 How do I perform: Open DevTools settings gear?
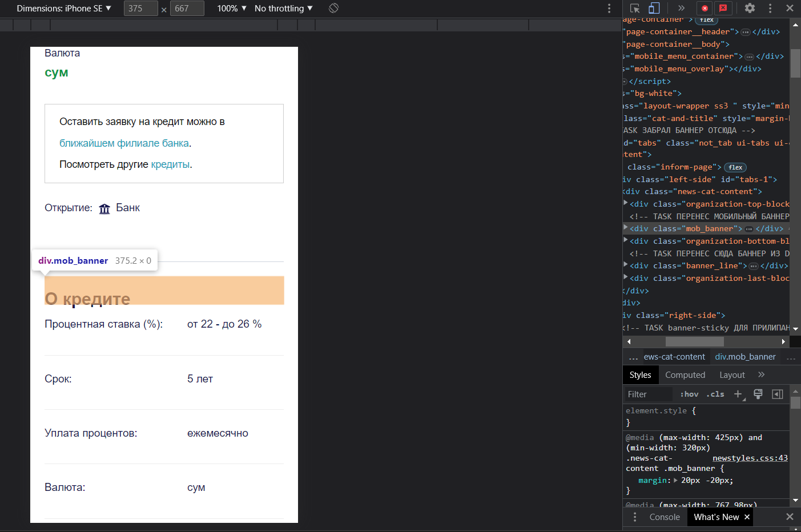point(750,8)
